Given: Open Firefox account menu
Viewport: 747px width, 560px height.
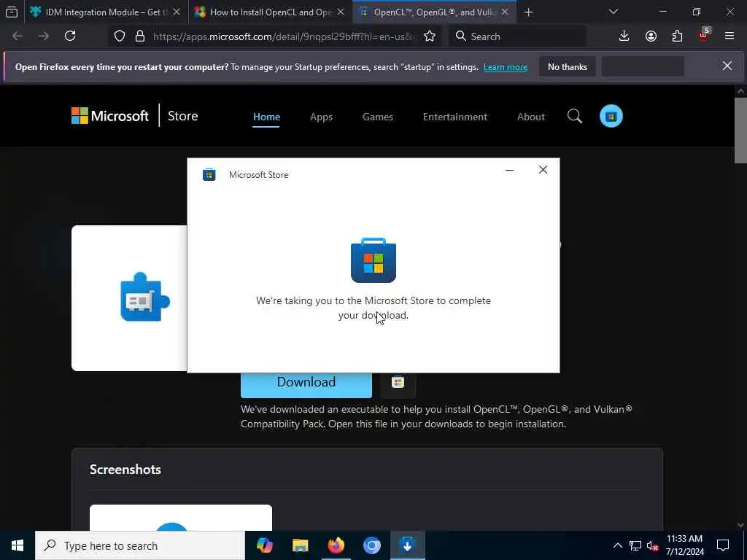Looking at the screenshot, I should (x=651, y=36).
